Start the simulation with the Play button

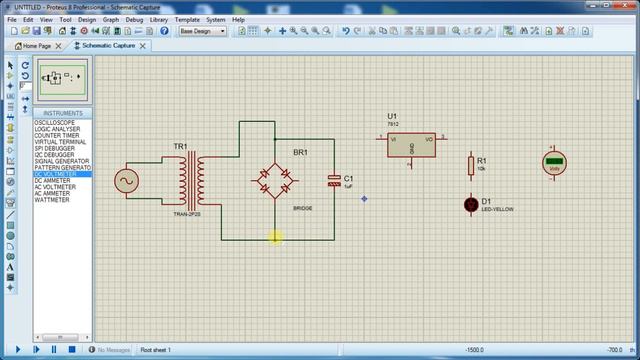tap(18, 349)
